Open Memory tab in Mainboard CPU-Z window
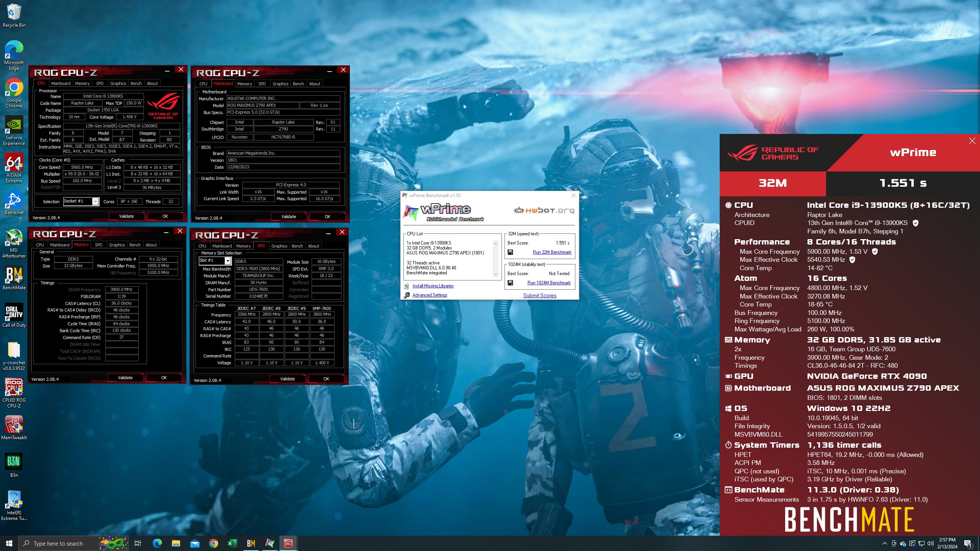Viewport: 980px width, 551px height. (x=245, y=84)
